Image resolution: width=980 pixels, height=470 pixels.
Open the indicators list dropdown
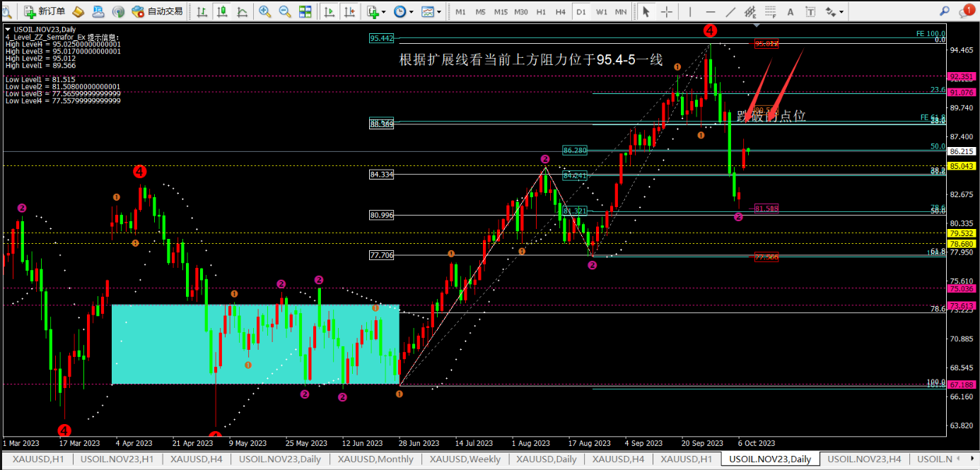tap(376, 11)
